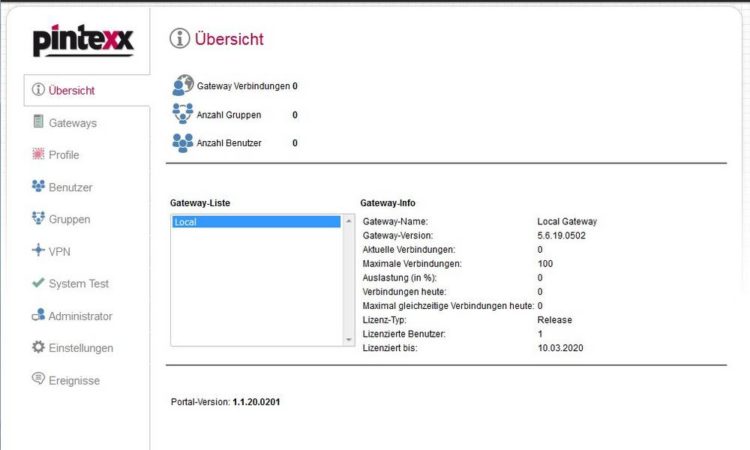Click the Gateways server icon
This screenshot has width=750, height=450.
click(x=38, y=121)
